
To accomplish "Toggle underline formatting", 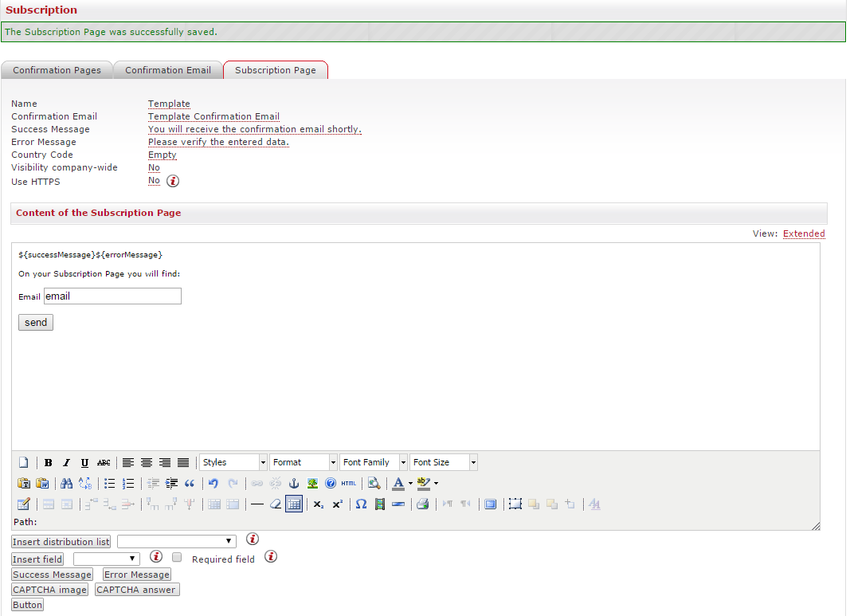I will 84,463.
